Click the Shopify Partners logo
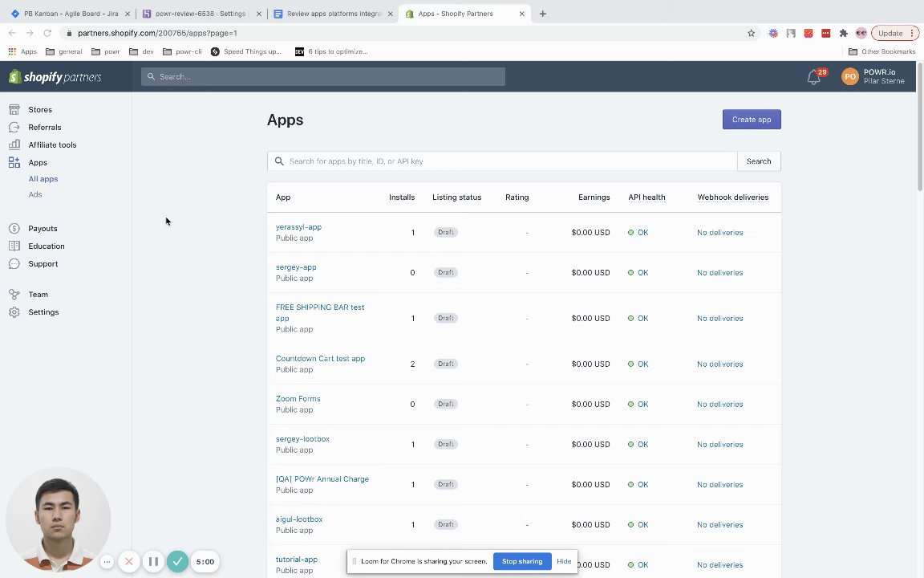The image size is (924, 578). point(55,77)
